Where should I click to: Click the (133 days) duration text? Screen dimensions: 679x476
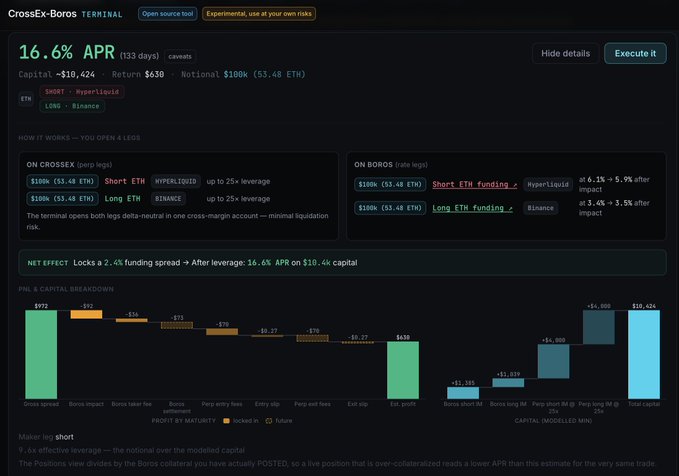pos(139,56)
